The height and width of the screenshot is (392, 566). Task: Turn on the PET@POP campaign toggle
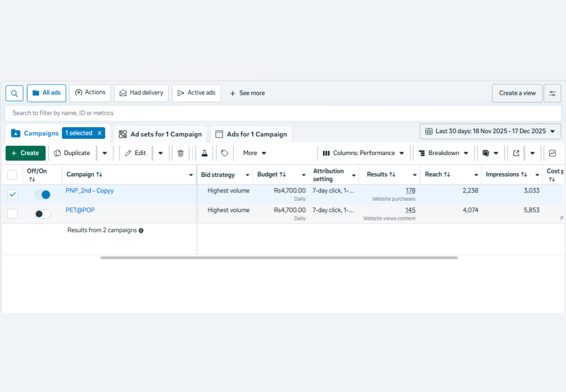click(43, 214)
